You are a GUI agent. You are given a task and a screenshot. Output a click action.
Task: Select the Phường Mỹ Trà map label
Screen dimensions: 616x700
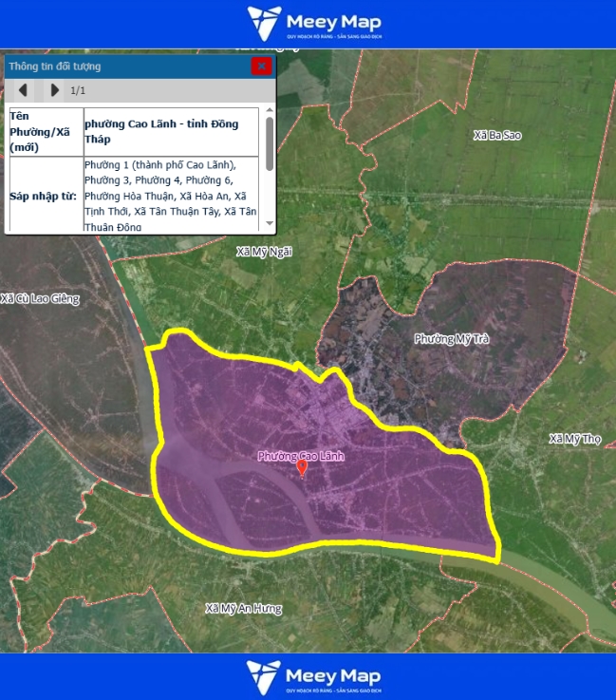[x=451, y=339]
